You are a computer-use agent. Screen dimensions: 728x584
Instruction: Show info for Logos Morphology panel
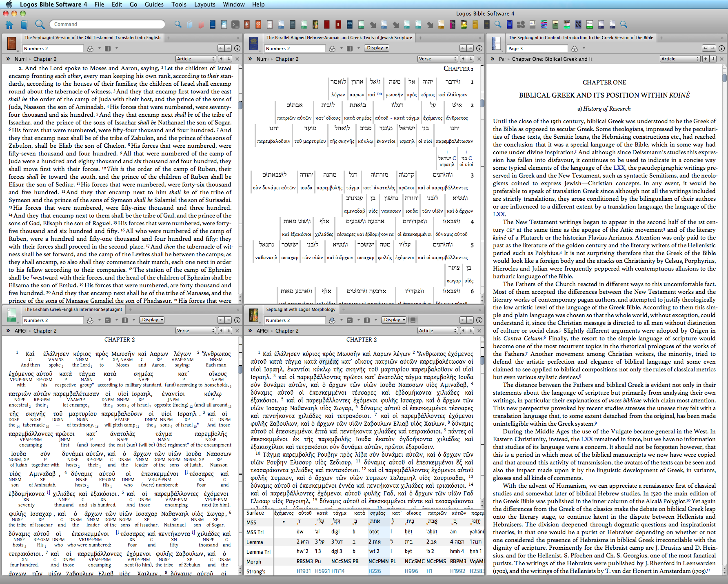coord(479,320)
